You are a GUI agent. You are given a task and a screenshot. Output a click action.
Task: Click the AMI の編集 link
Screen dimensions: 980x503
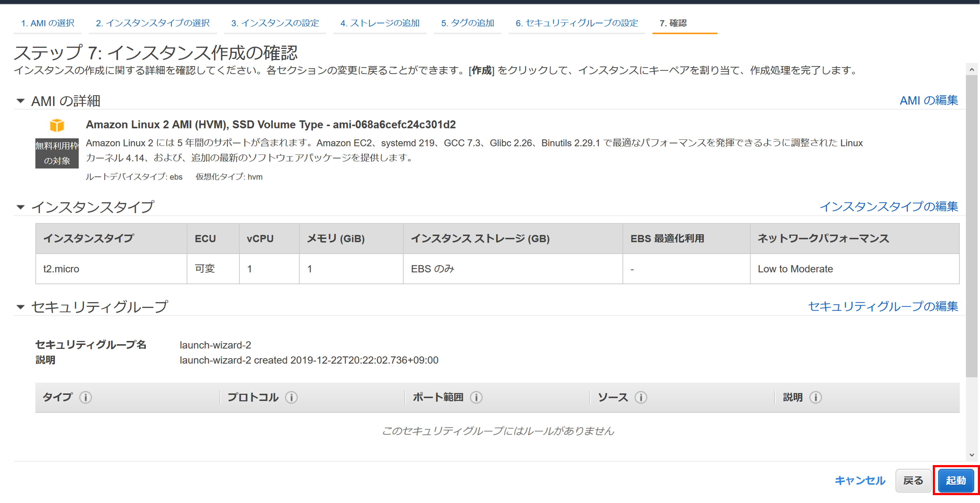[928, 101]
